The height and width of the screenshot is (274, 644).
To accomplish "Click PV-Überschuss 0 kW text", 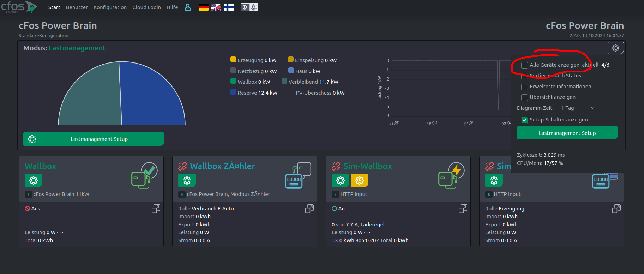I will click(x=320, y=93).
